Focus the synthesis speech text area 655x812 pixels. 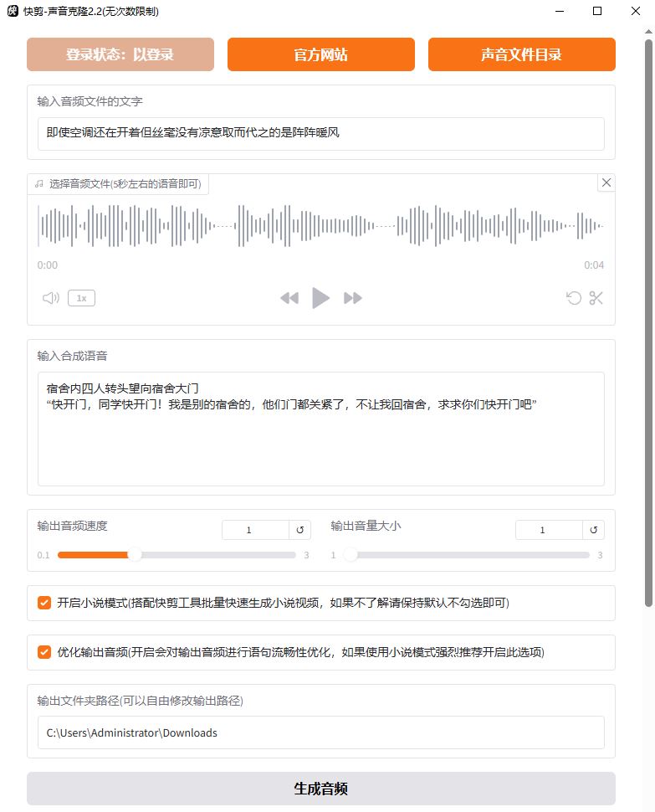(x=320, y=429)
